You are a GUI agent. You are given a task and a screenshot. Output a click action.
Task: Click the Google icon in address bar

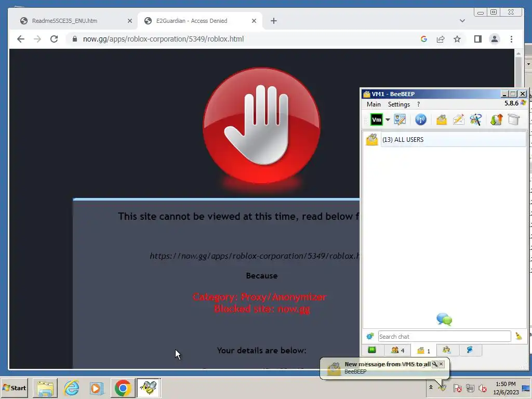pyautogui.click(x=423, y=39)
